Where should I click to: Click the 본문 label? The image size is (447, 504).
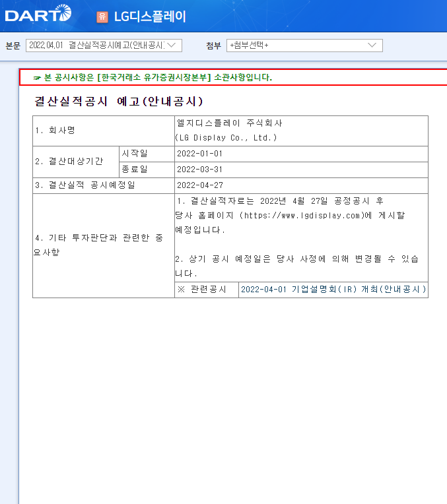[x=13, y=46]
